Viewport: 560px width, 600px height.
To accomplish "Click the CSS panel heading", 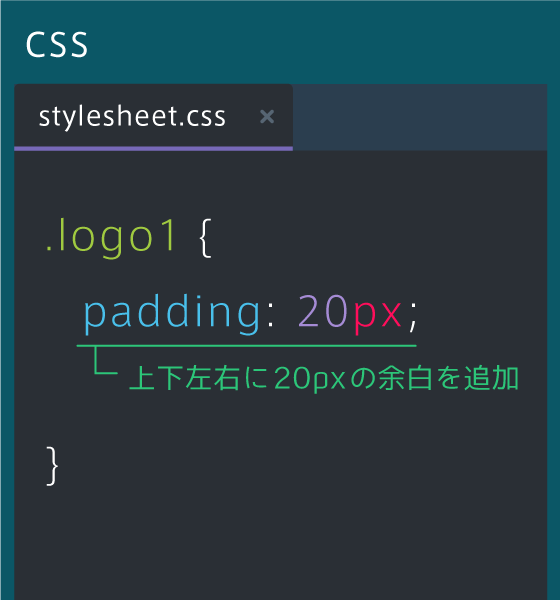I will pos(57,44).
